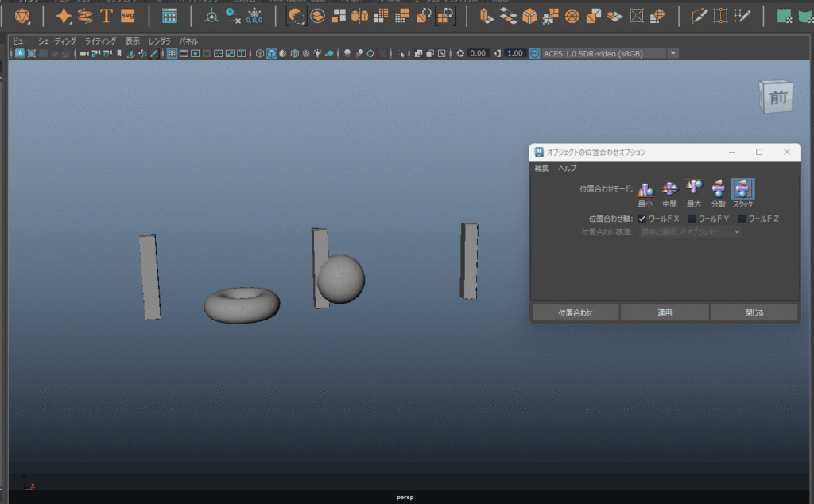Check the ワールド Z axis checkbox
Screen dimensions: 814x504
tap(742, 219)
